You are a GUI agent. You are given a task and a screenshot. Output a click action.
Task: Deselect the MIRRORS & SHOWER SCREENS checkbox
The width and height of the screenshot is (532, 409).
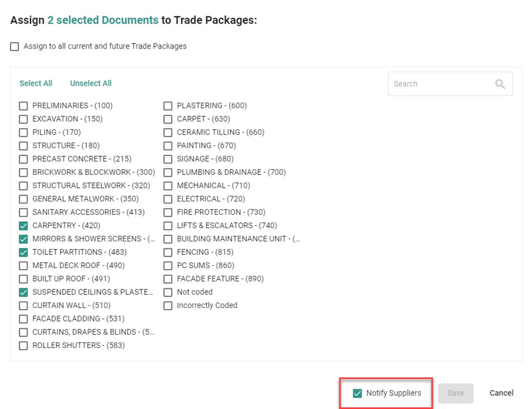[23, 239]
